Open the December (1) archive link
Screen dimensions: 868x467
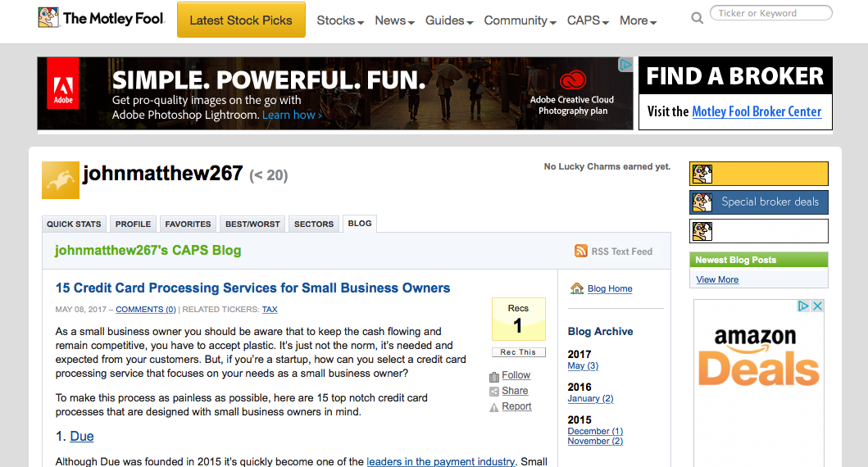click(595, 431)
